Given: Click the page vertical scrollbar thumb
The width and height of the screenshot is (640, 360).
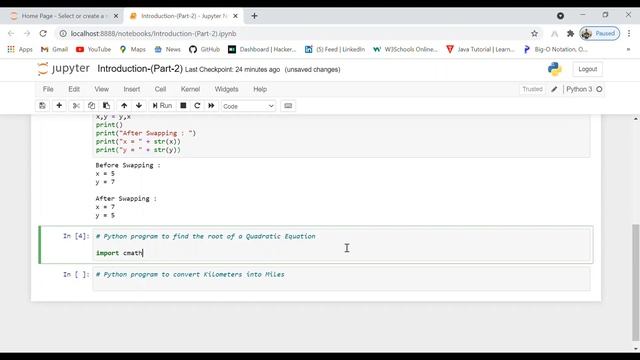Looking at the screenshot, I should pyautogui.click(x=636, y=282).
